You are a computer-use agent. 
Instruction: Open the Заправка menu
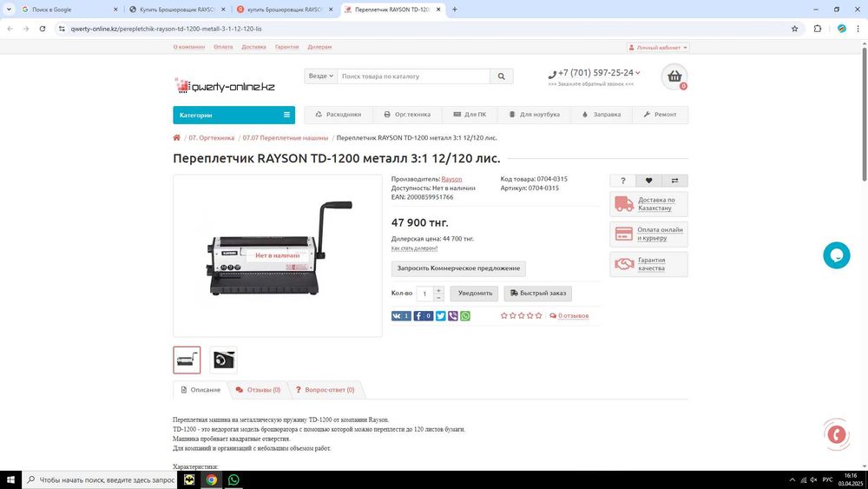point(602,115)
